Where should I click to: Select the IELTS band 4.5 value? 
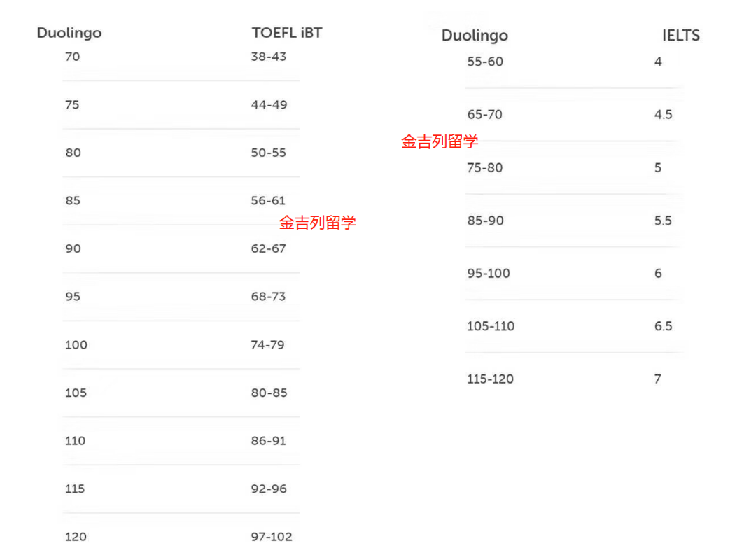point(663,115)
